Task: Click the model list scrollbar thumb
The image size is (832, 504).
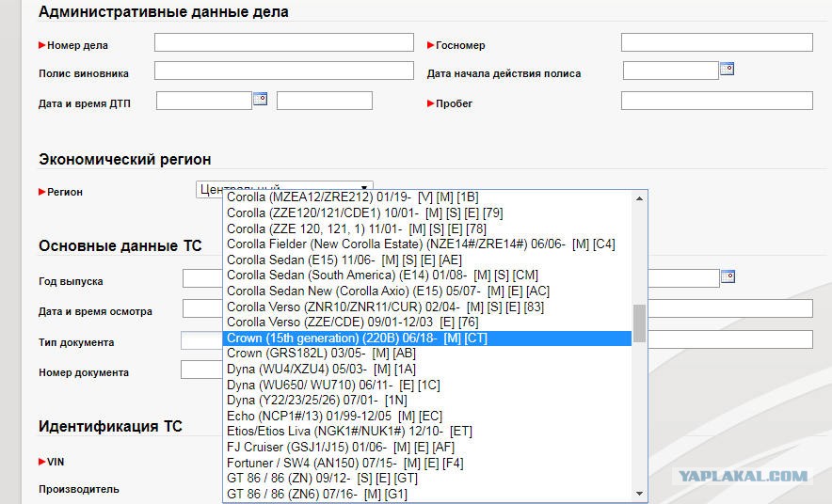Action: coord(639,323)
